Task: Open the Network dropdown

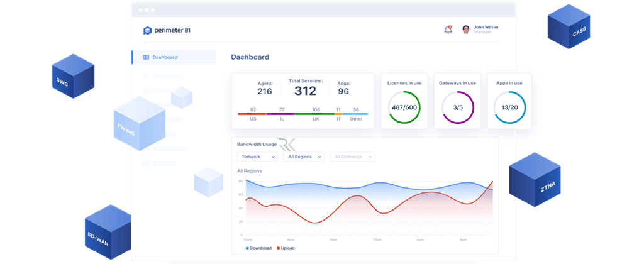Action: point(257,157)
